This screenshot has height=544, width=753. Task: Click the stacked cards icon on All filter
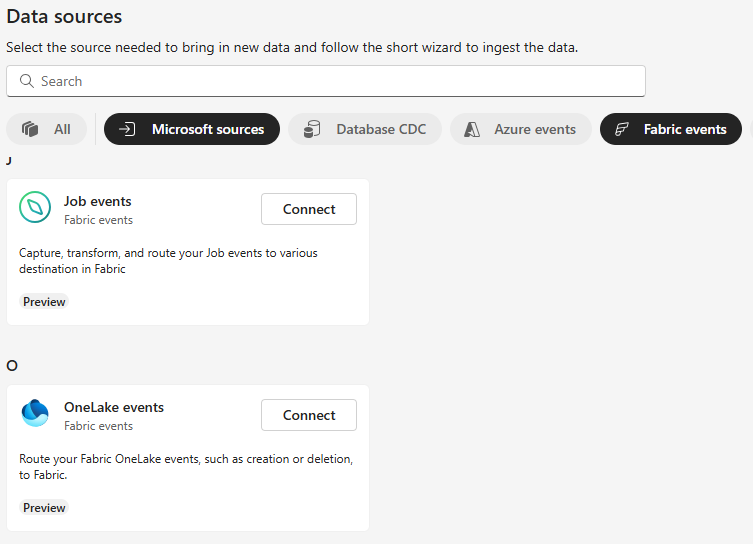[x=30, y=129]
